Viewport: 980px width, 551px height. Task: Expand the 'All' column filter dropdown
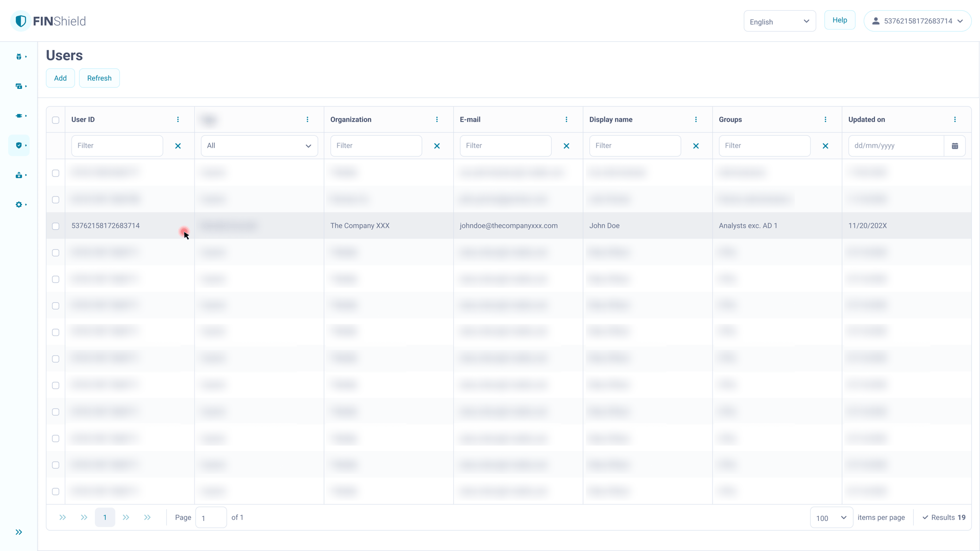(x=259, y=146)
